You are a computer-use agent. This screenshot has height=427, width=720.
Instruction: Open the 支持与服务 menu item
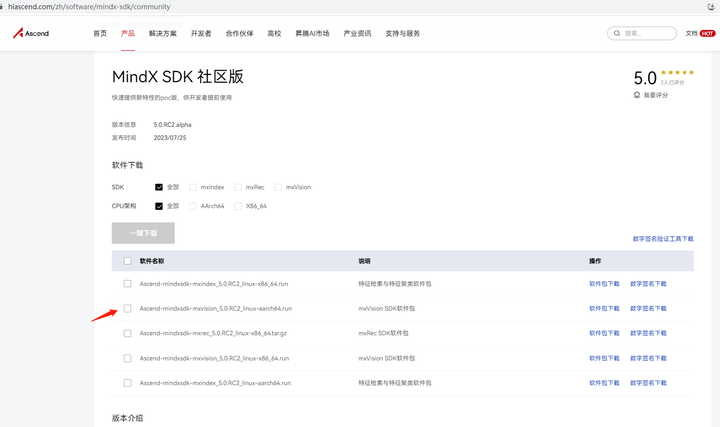402,33
